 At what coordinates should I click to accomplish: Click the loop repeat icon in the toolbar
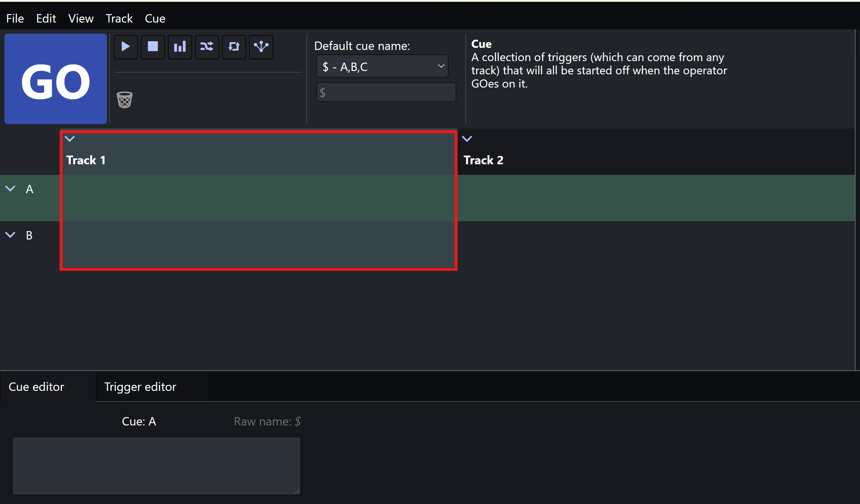pos(234,47)
